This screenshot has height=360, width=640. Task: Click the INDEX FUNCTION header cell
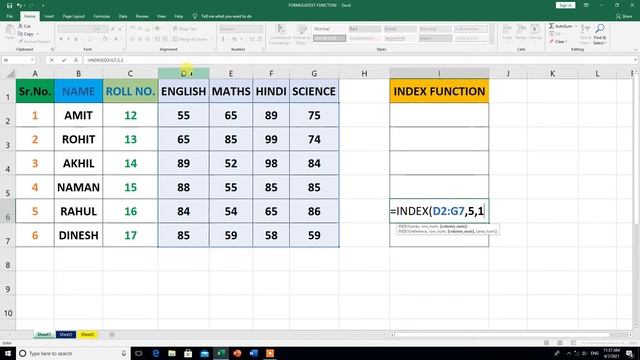(x=439, y=91)
